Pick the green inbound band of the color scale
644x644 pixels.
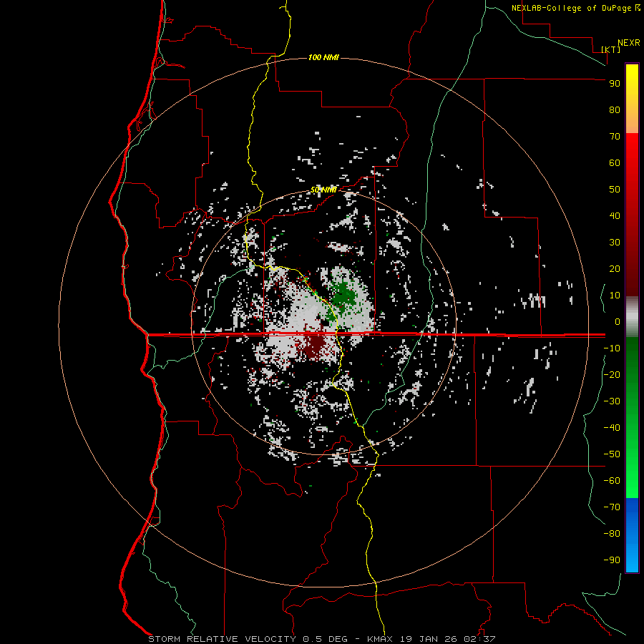[632, 418]
